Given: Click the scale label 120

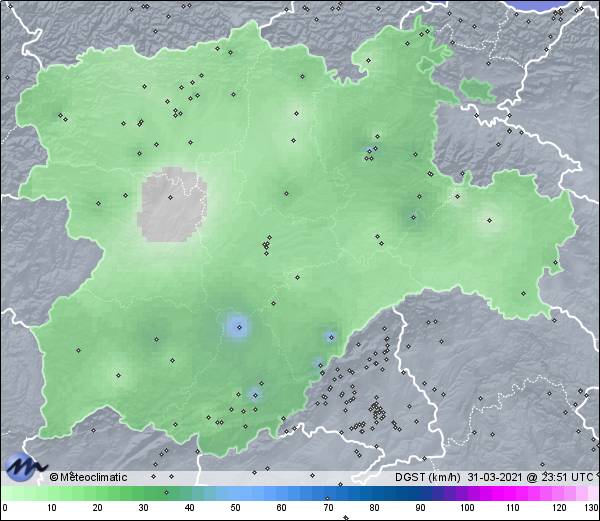Looking at the screenshot, I should (559, 508).
